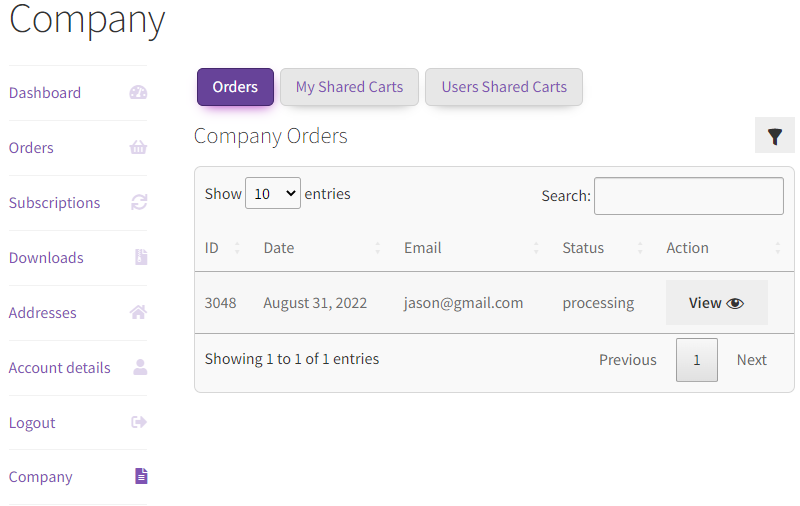Open the filter funnel button
The image size is (800, 506).
[x=774, y=136]
